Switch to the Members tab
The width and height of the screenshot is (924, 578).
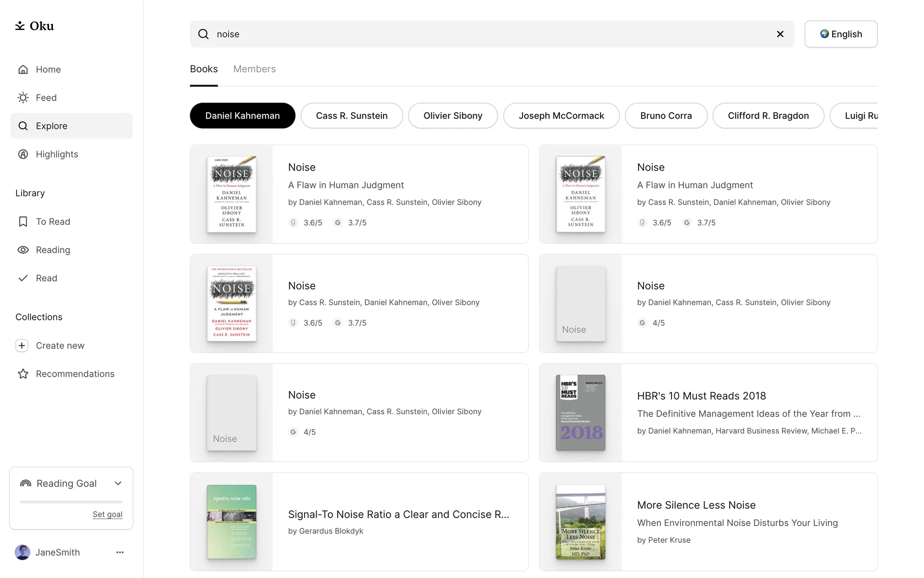point(255,69)
